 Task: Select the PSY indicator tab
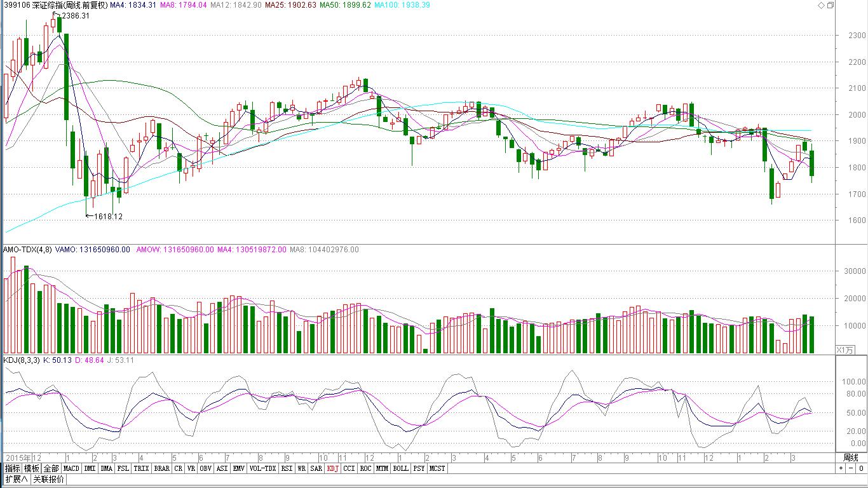(x=419, y=469)
